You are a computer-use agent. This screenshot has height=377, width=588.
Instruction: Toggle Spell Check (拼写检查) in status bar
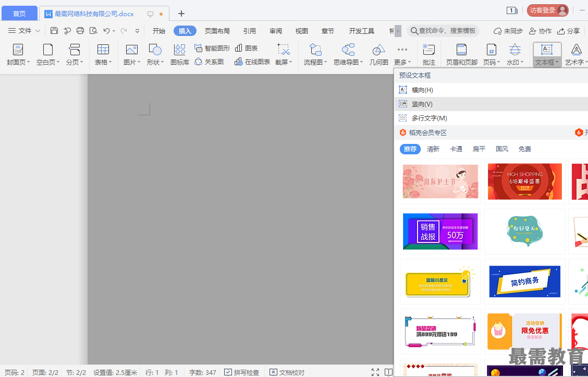pos(242,372)
